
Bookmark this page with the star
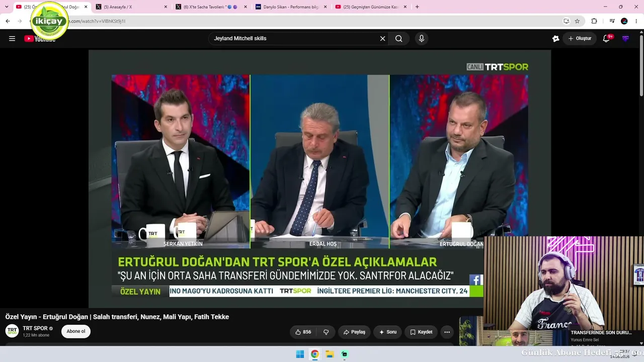(577, 21)
